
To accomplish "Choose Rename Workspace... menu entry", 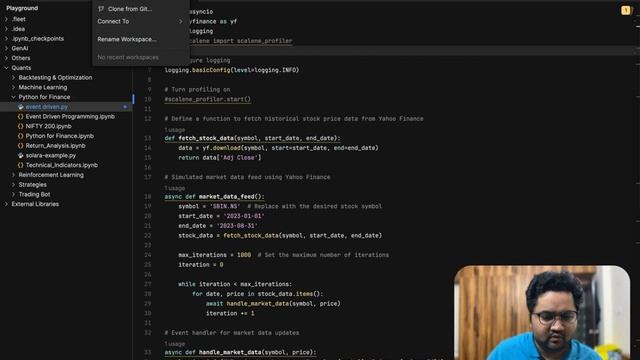I will coord(127,39).
